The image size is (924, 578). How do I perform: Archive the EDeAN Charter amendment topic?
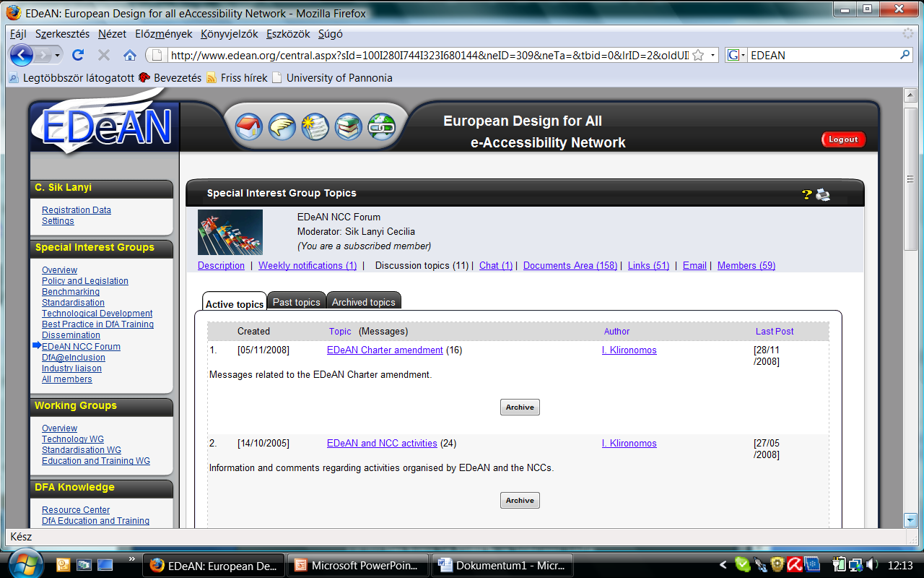pos(520,407)
